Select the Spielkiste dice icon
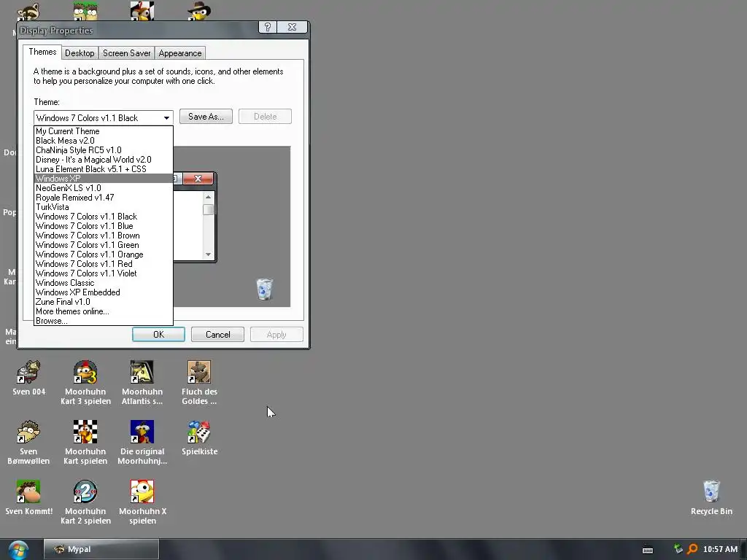 [x=199, y=437]
